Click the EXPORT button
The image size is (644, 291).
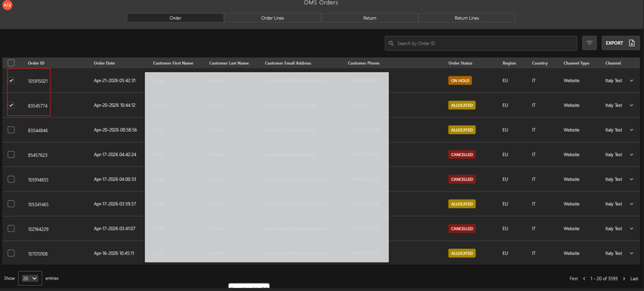tap(621, 43)
